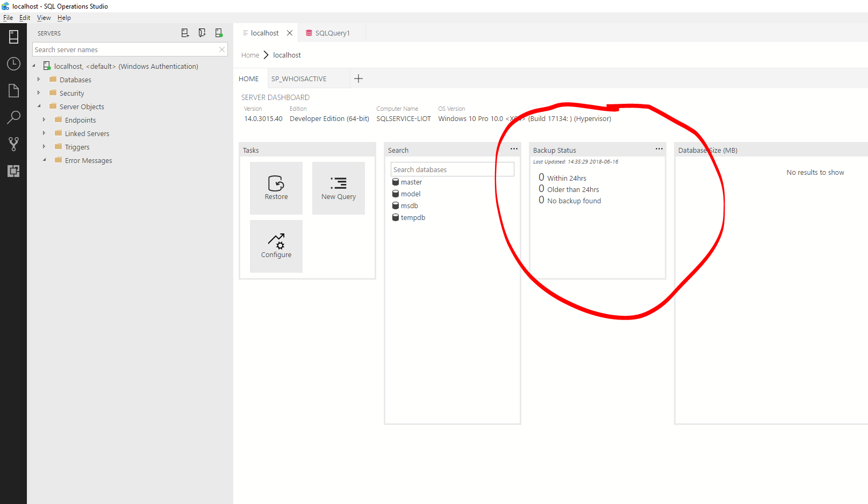Expand the Endpoints folder
868x504 pixels.
point(44,119)
